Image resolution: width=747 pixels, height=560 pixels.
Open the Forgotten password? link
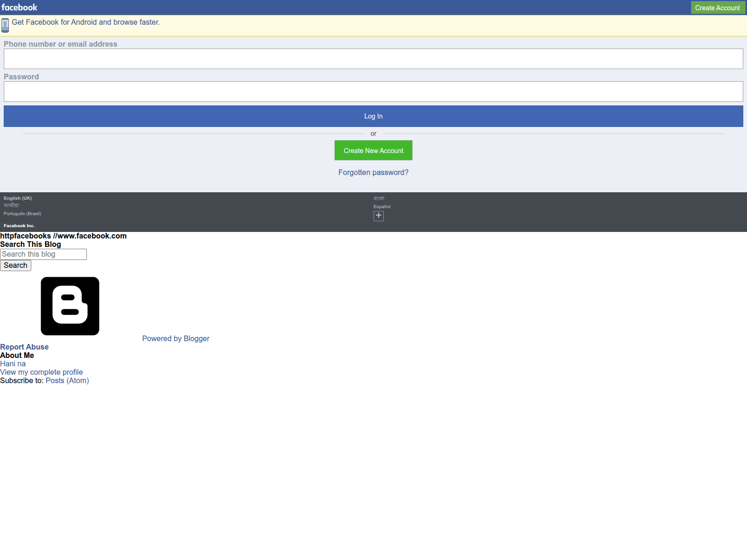(x=373, y=172)
